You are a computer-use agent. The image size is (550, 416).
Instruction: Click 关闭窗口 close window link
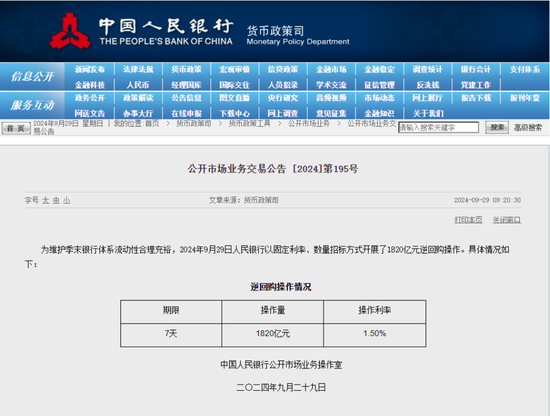click(507, 220)
